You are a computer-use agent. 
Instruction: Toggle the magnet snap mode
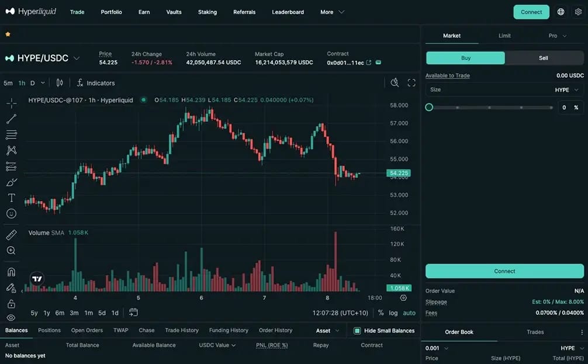pos(11,272)
